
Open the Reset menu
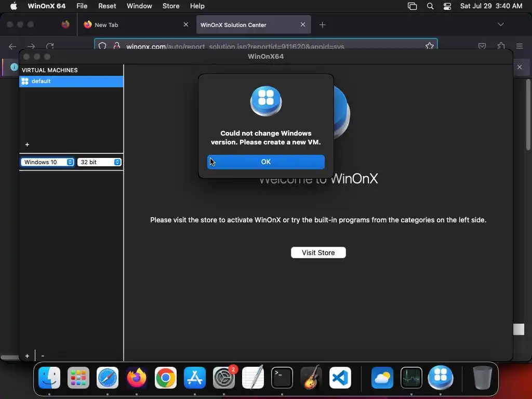107,6
